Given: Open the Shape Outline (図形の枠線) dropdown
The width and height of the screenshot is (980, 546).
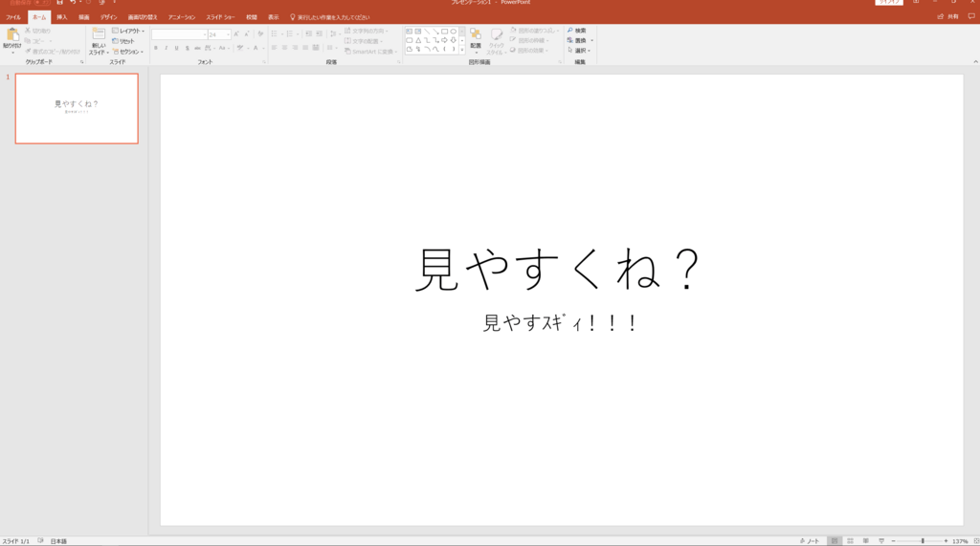Looking at the screenshot, I should click(x=529, y=40).
